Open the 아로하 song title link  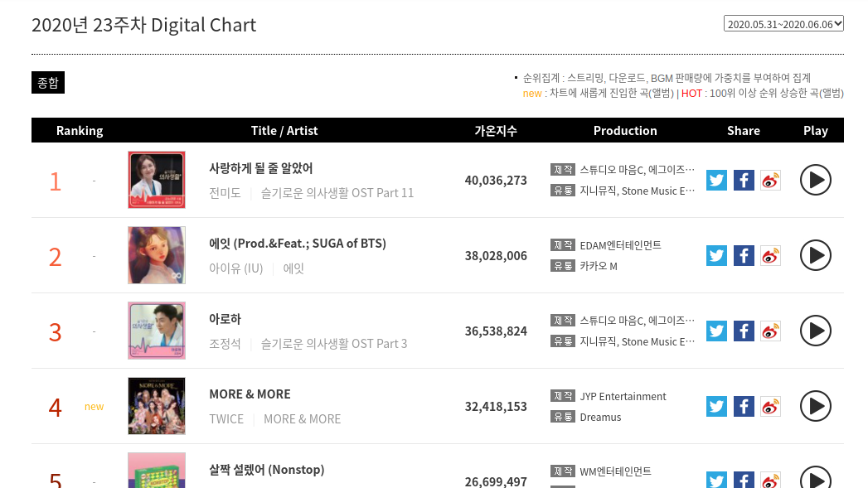pyautogui.click(x=225, y=319)
